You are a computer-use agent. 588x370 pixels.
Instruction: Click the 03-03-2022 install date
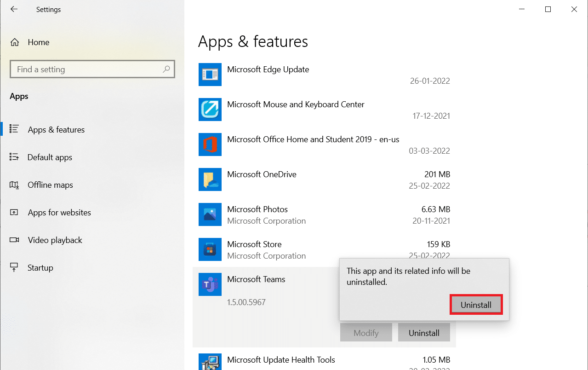429,151
